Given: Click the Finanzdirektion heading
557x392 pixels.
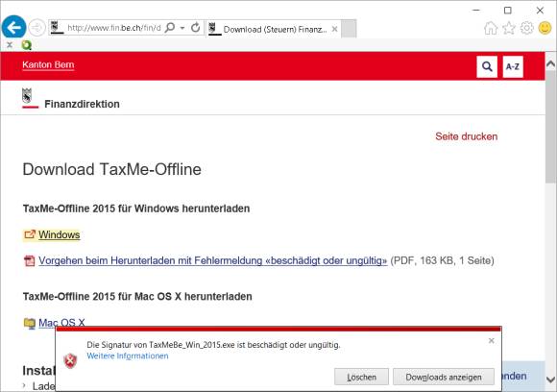Looking at the screenshot, I should click(82, 104).
